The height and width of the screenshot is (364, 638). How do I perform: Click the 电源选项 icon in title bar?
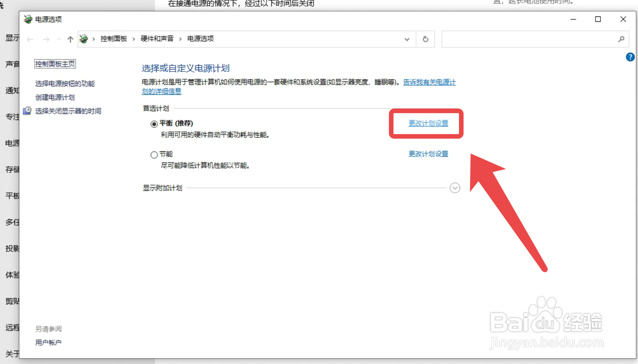(28, 19)
